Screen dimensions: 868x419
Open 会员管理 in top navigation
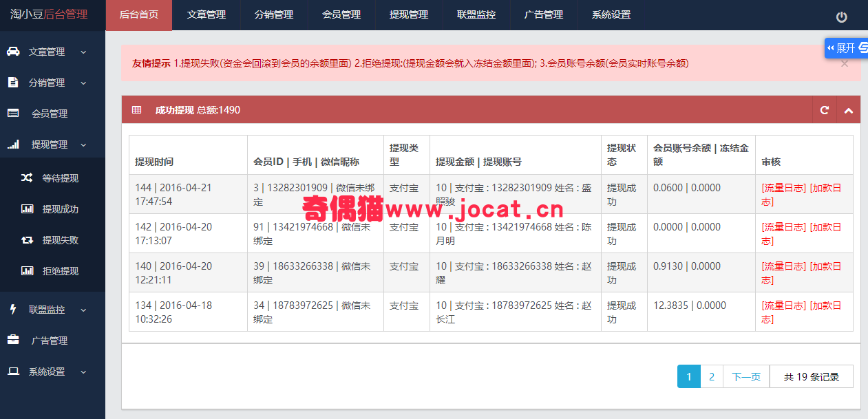click(x=341, y=14)
